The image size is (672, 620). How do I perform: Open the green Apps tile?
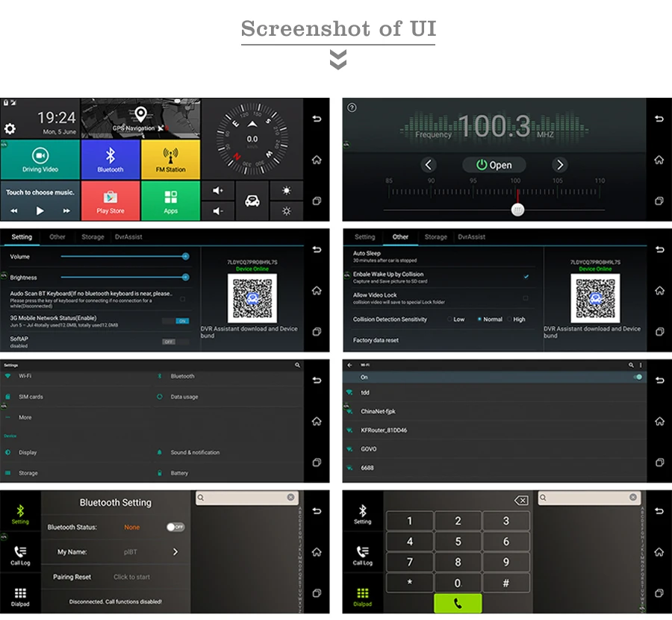point(170,201)
